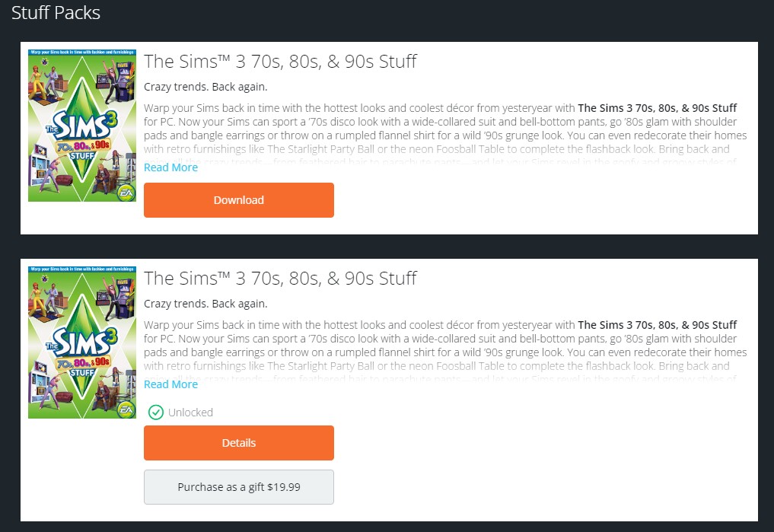The height and width of the screenshot is (532, 774).
Task: Click the "Crazy trends. Back again." tagline in Unlocked card
Action: (x=205, y=304)
